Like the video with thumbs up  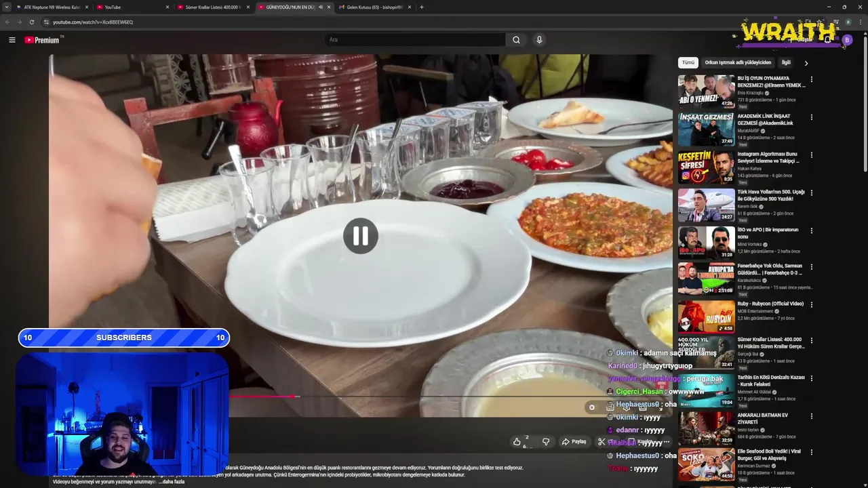point(517,441)
